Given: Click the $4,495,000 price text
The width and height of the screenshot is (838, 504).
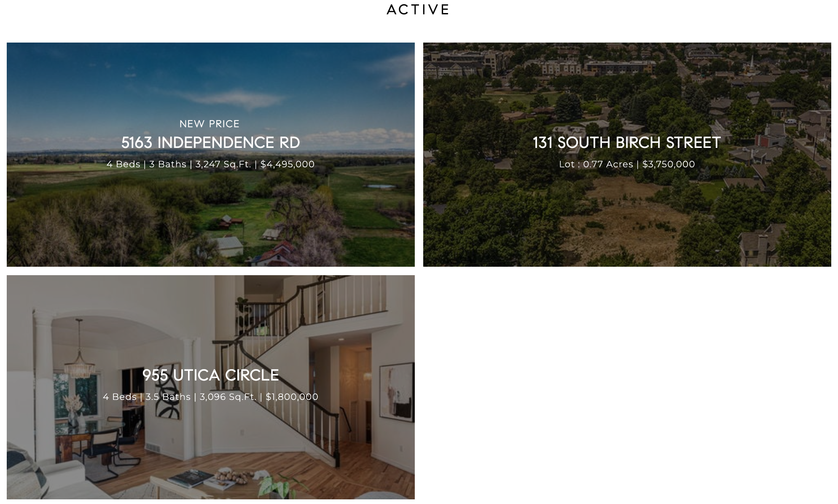Looking at the screenshot, I should click(287, 164).
